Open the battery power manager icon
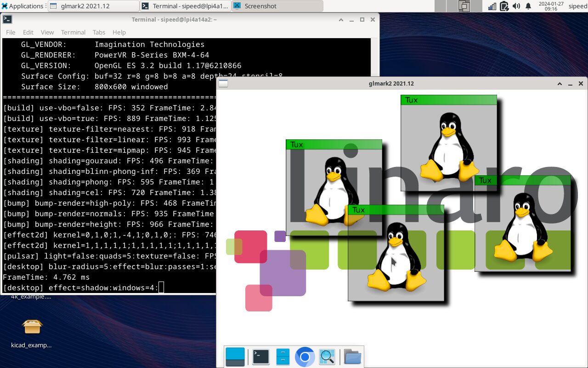 [504, 6]
